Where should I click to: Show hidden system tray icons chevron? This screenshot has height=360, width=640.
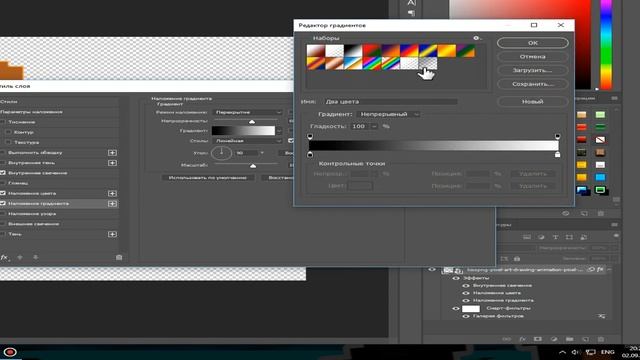click(x=562, y=352)
